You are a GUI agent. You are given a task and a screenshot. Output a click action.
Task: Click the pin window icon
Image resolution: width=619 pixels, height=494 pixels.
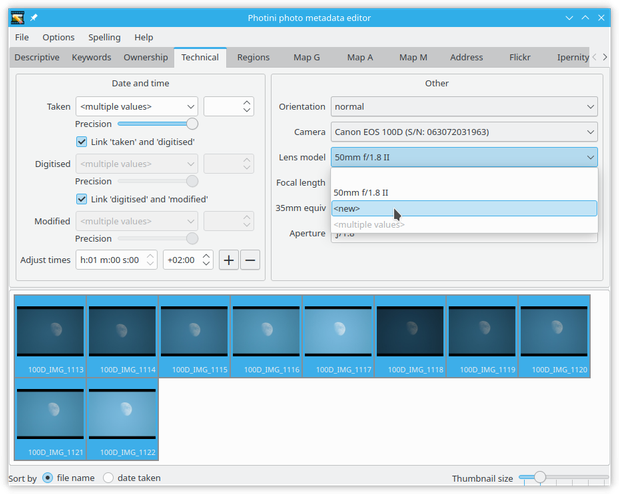point(34,18)
